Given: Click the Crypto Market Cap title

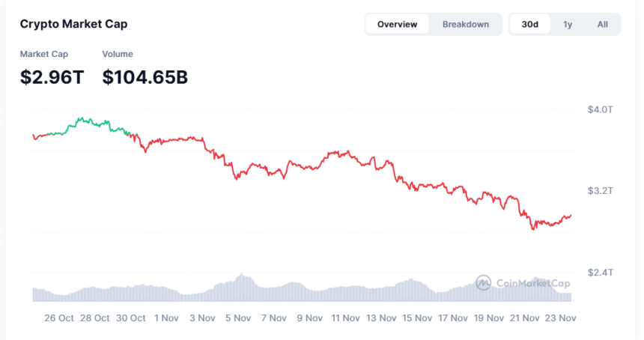Looking at the screenshot, I should [x=73, y=24].
